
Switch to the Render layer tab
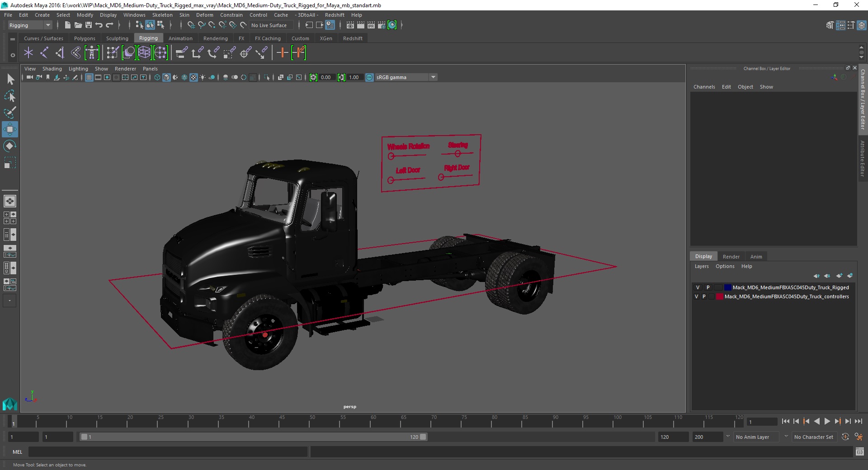pyautogui.click(x=731, y=256)
